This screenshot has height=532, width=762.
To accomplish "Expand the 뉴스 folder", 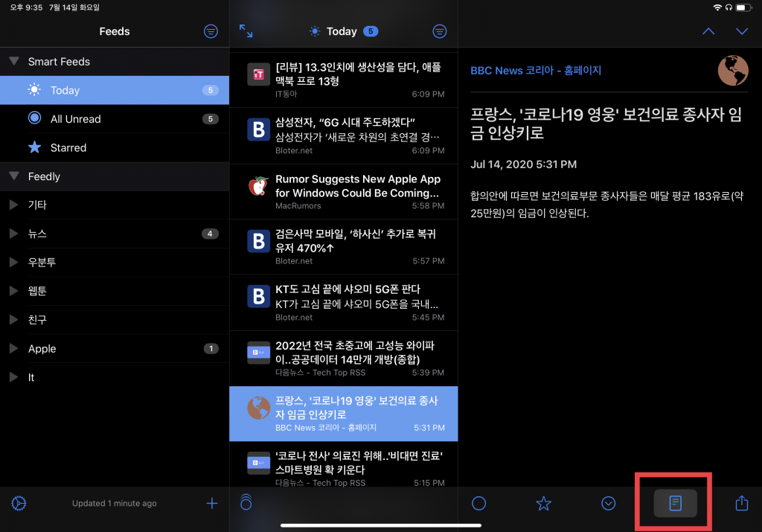I will click(x=13, y=233).
